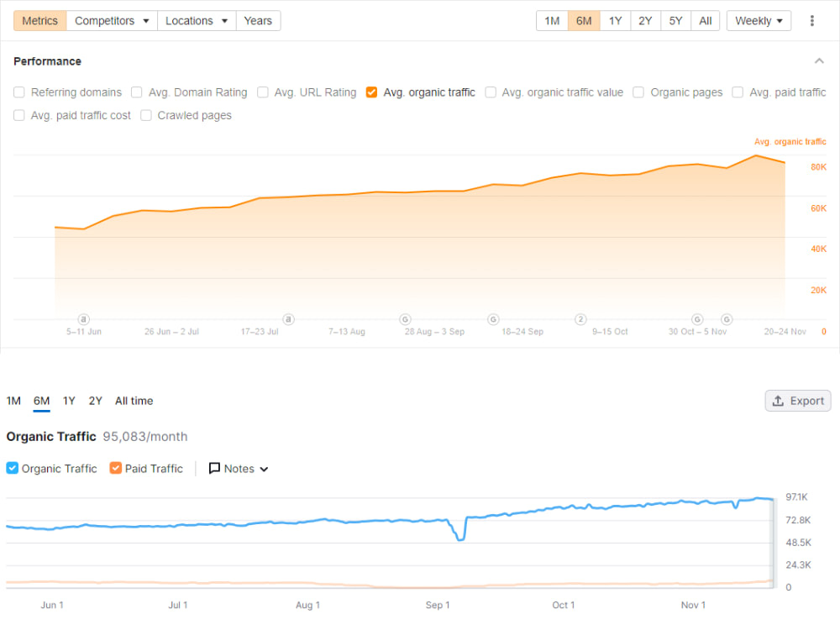Select 2Y in the Organic Traffic chart
This screenshot has width=840, height=630.
coord(96,401)
